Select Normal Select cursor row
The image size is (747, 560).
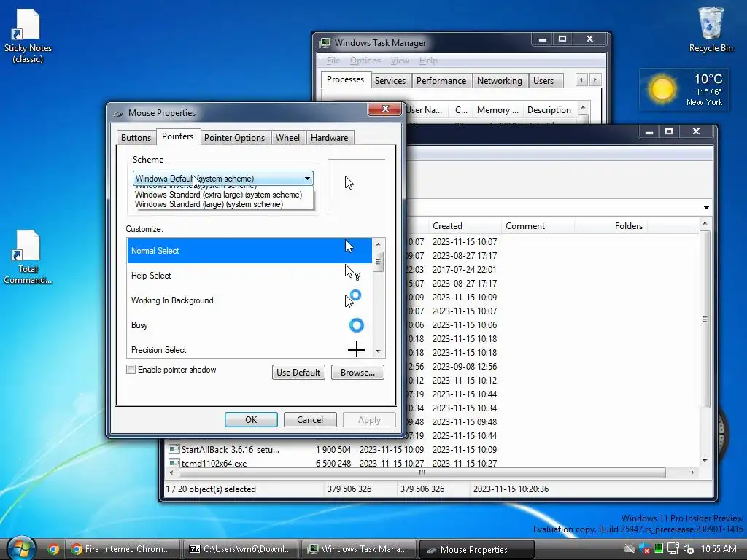coord(249,251)
